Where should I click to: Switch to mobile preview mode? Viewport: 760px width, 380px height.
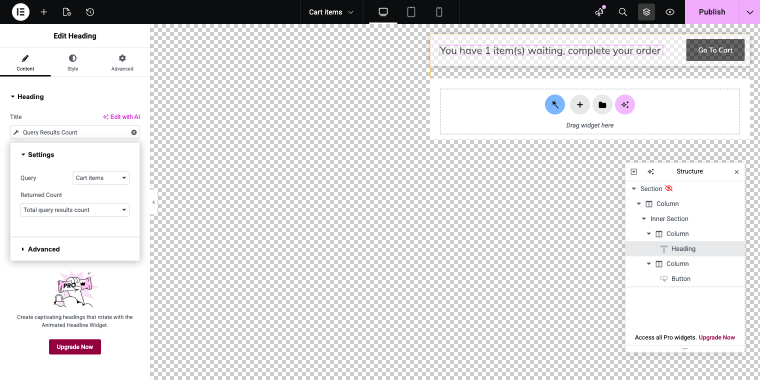pos(439,12)
